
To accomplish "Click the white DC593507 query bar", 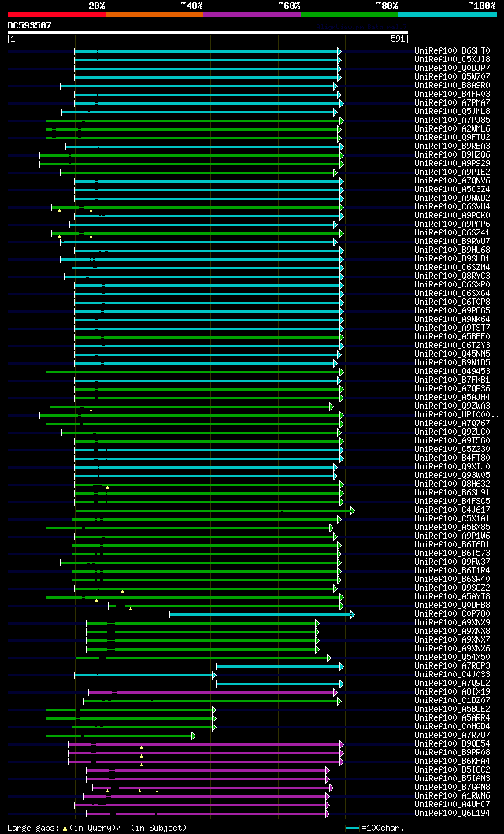I will click(208, 32).
